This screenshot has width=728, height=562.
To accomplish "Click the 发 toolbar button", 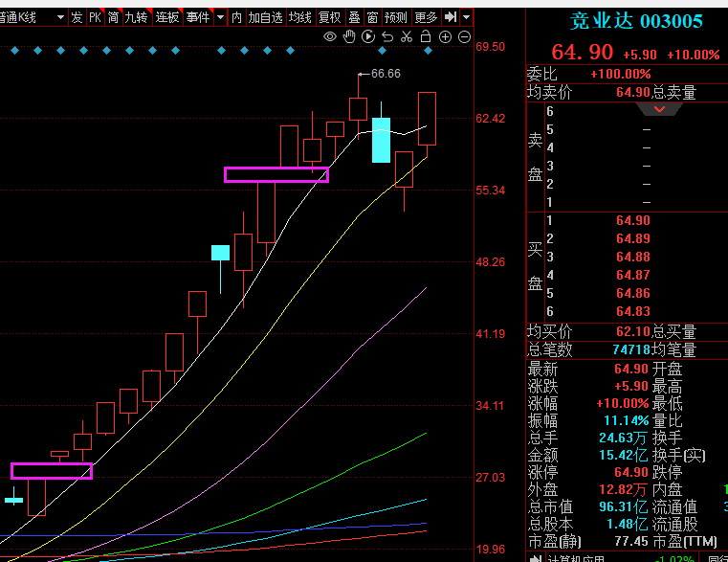I will click(x=77, y=17).
